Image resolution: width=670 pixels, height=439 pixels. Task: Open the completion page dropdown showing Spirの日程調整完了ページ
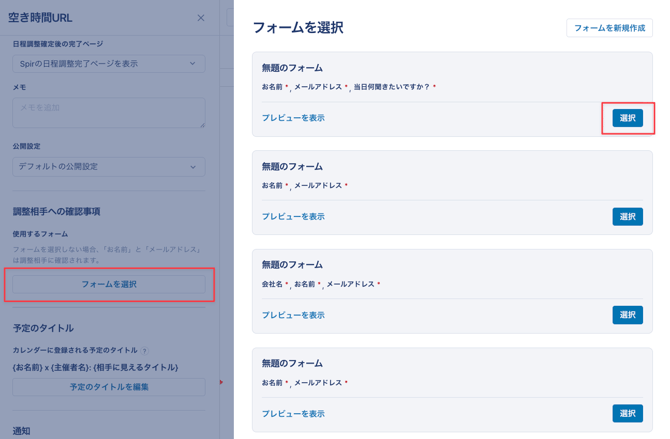click(109, 63)
